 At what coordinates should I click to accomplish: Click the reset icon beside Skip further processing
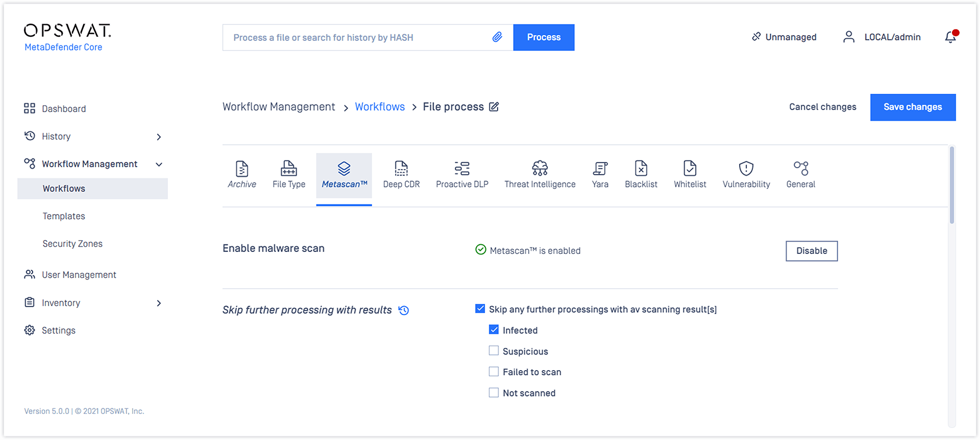point(404,310)
